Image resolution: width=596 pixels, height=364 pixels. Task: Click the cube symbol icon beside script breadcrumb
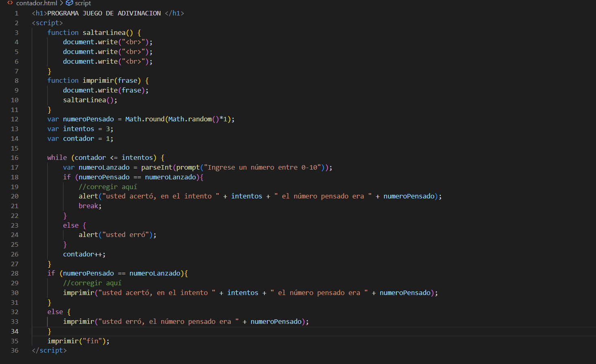(69, 3)
